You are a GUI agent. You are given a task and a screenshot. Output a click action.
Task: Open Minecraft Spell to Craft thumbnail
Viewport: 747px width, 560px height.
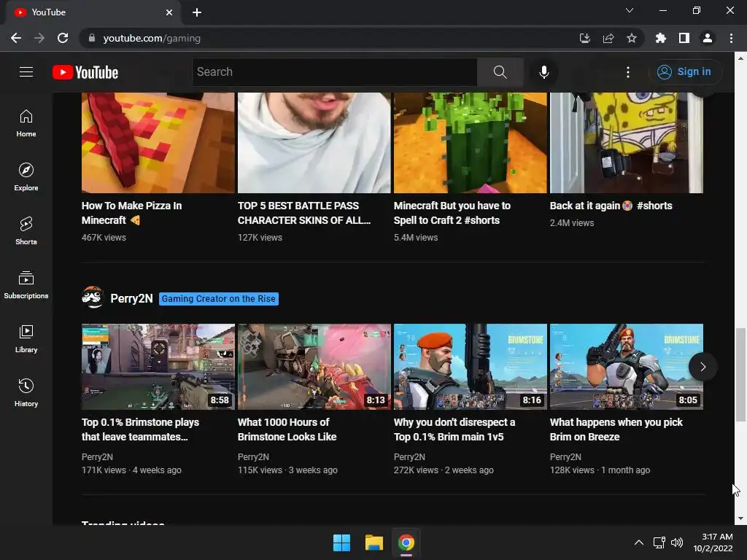[471, 143]
